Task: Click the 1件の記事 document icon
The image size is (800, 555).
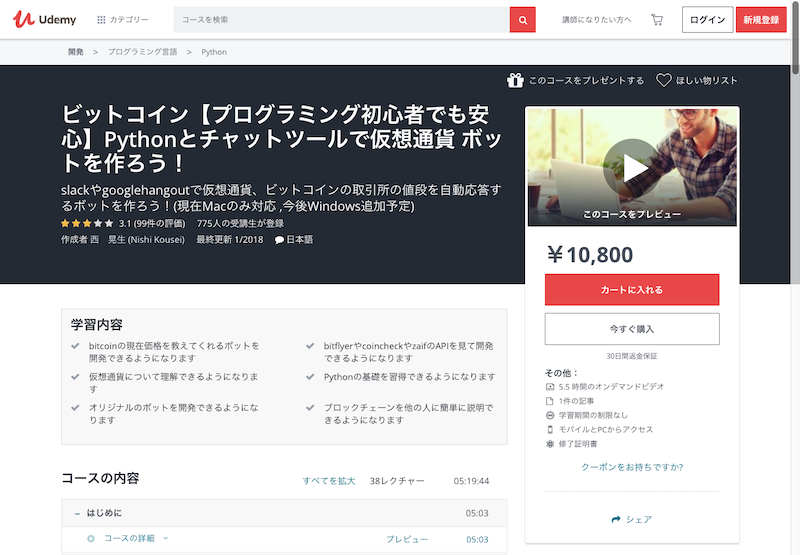Action: pyautogui.click(x=550, y=401)
